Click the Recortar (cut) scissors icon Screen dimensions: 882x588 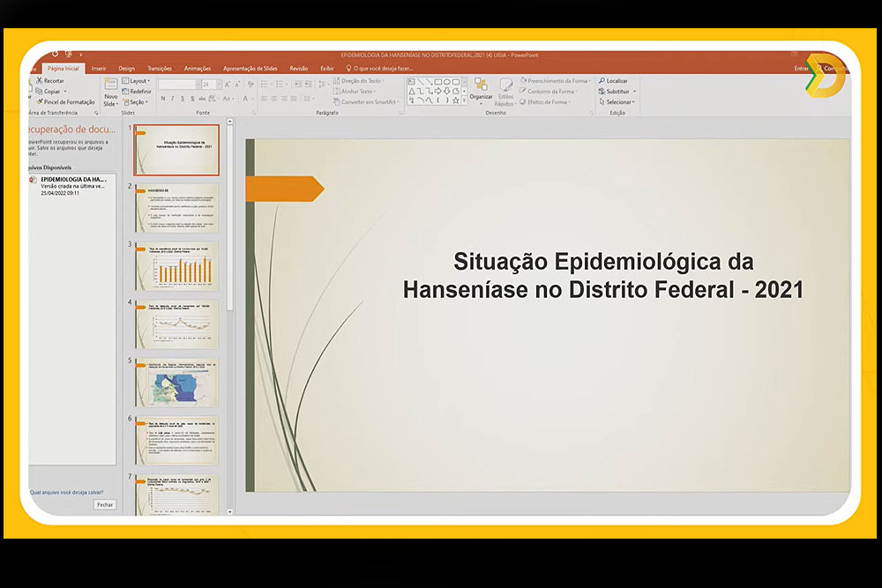38,81
